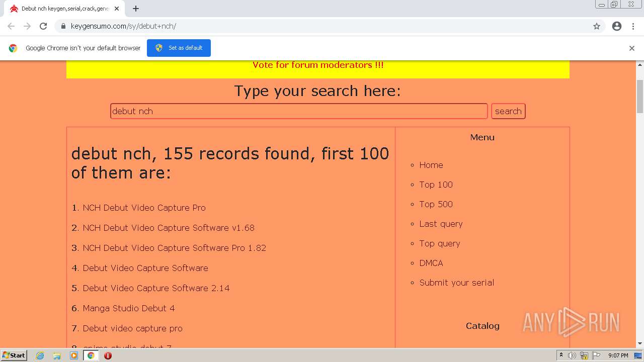Screen dimensions: 644x362
Task: Open Last query menu link
Action: (441, 224)
